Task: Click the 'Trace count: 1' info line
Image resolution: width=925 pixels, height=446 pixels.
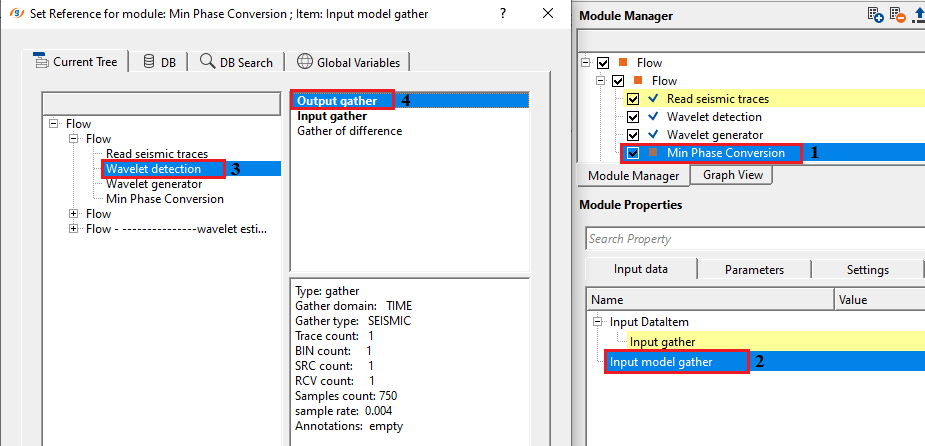Action: click(x=334, y=336)
